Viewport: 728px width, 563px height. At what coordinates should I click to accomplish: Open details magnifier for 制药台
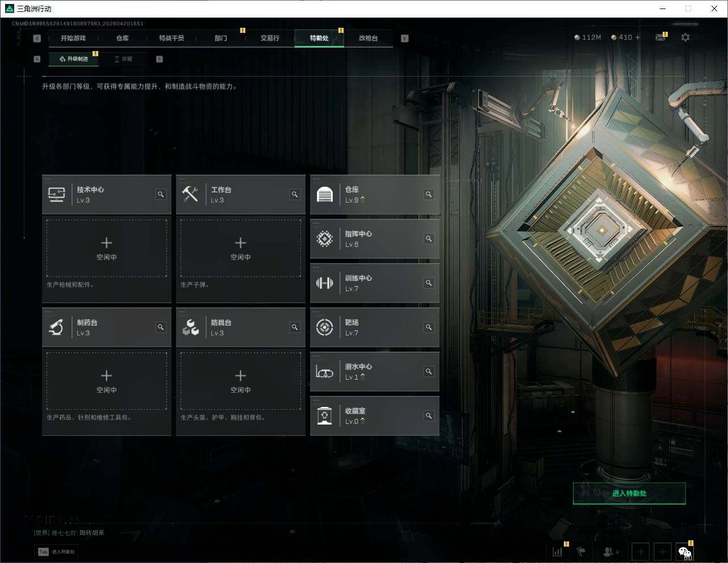point(161,327)
